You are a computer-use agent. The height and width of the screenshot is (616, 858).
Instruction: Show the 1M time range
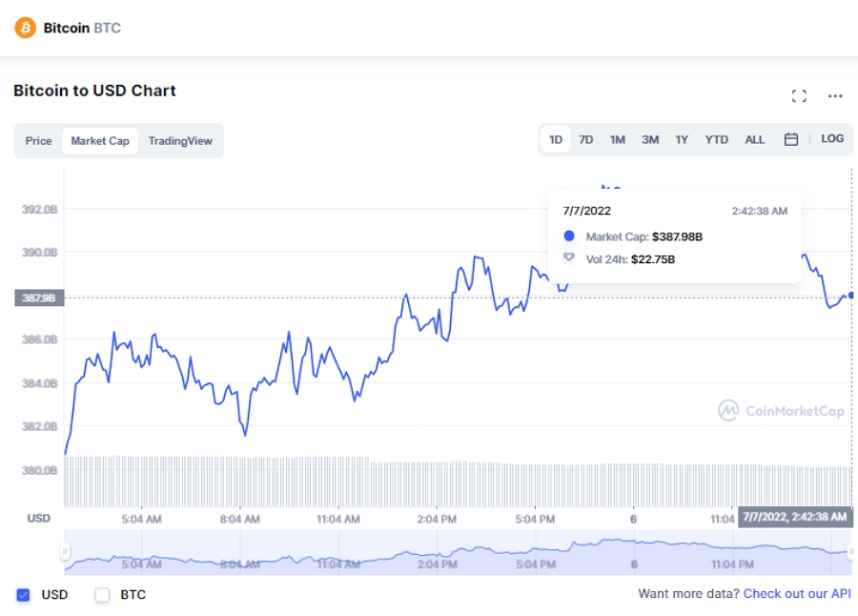point(618,139)
